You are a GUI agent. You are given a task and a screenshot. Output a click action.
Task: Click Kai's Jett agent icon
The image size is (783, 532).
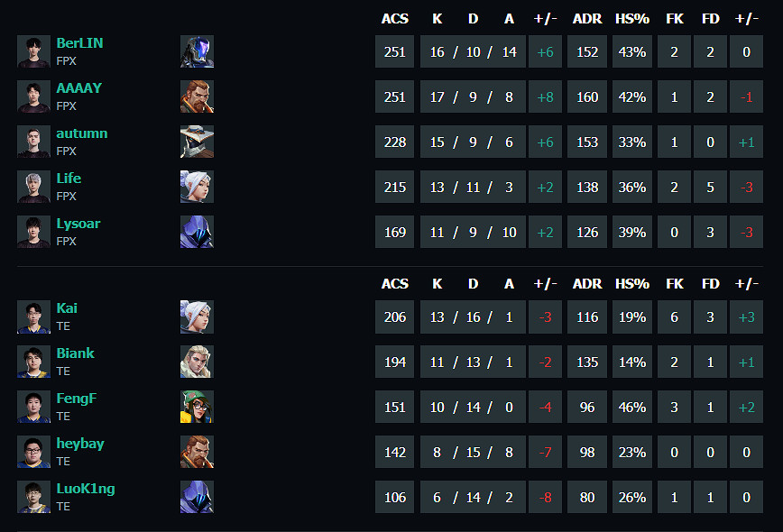pos(197,316)
